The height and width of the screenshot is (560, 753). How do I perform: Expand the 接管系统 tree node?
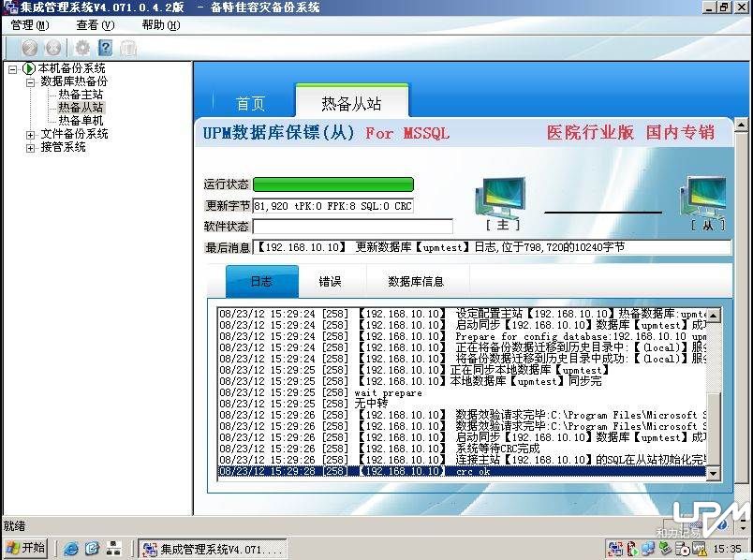[x=31, y=148]
